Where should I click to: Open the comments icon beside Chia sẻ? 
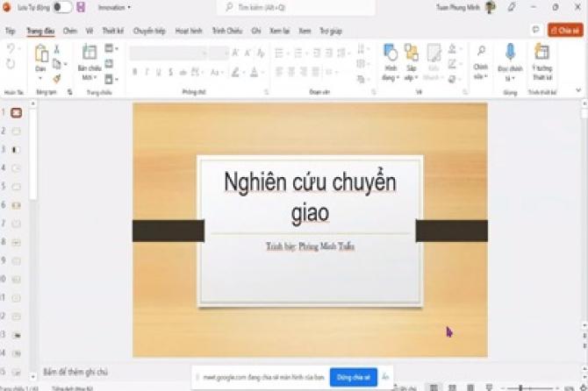click(x=536, y=31)
